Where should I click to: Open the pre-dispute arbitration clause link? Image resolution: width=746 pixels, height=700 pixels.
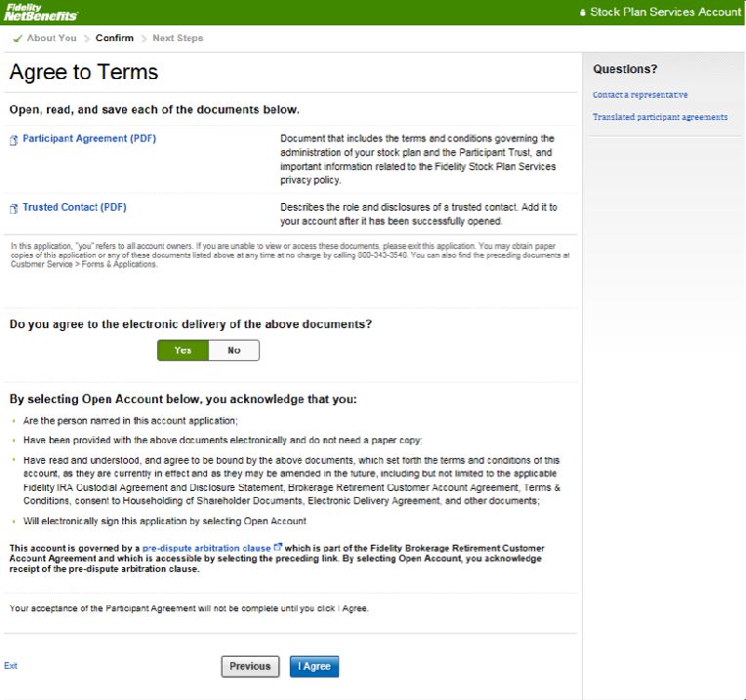(x=206, y=549)
